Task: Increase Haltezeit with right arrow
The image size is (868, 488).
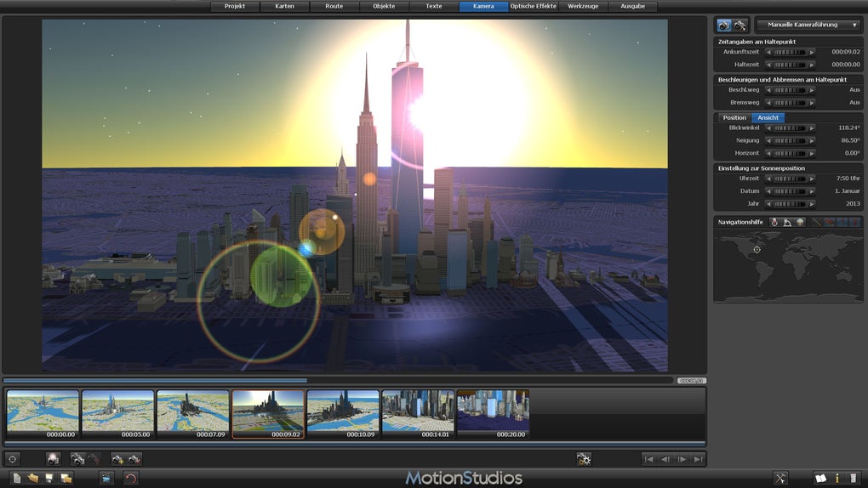Action: pyautogui.click(x=812, y=65)
